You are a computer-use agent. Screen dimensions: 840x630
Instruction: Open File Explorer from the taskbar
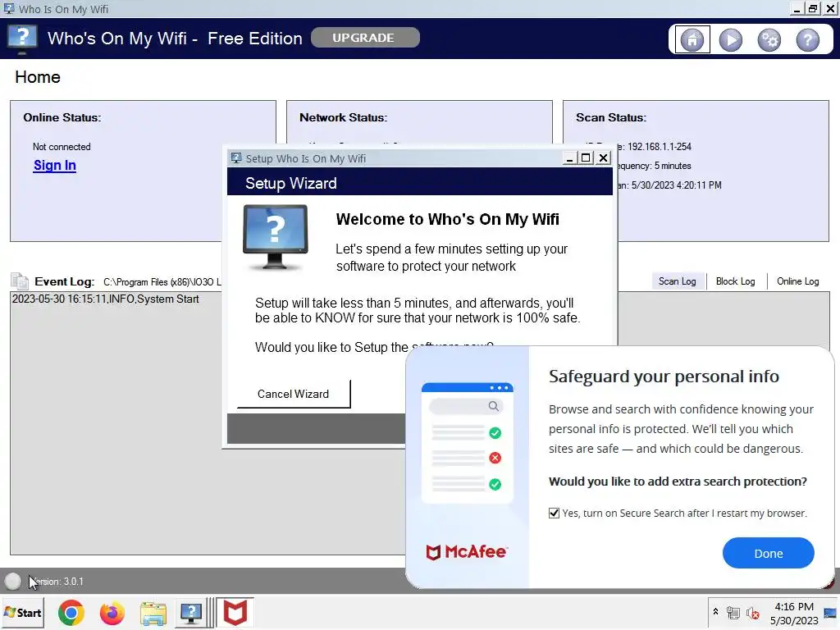(x=153, y=614)
